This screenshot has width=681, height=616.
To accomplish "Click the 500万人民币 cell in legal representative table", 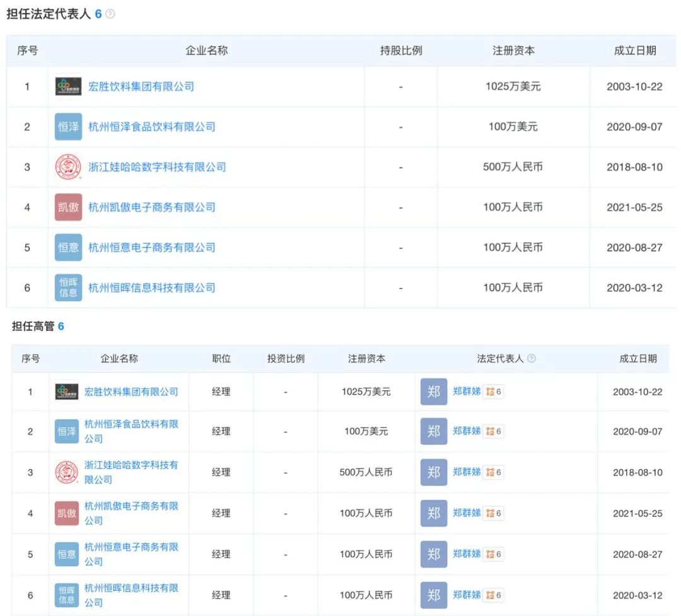I will click(513, 167).
